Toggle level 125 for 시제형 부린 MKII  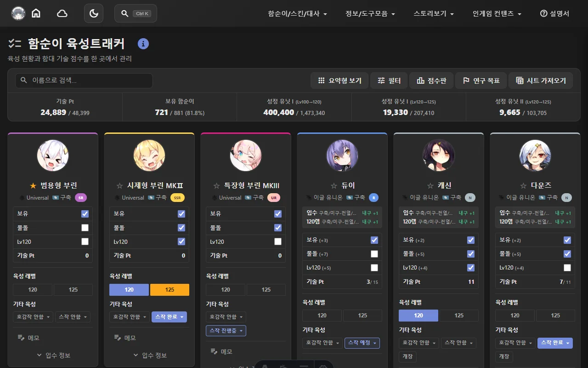click(170, 290)
